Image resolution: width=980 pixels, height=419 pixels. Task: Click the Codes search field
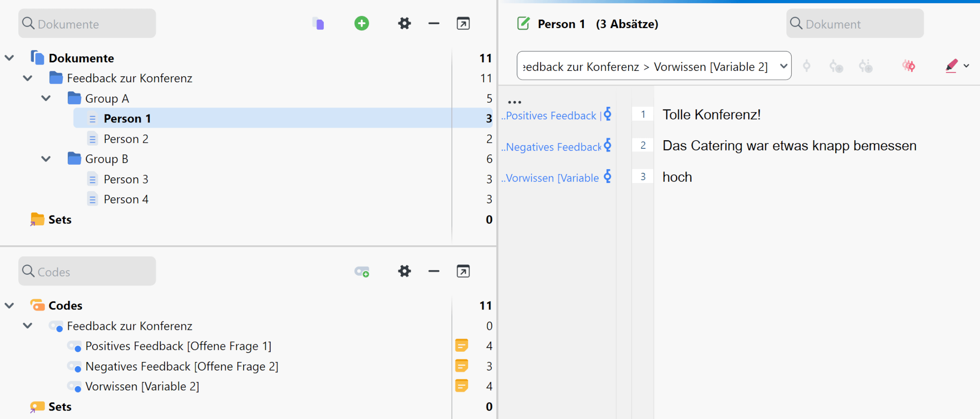coord(87,271)
